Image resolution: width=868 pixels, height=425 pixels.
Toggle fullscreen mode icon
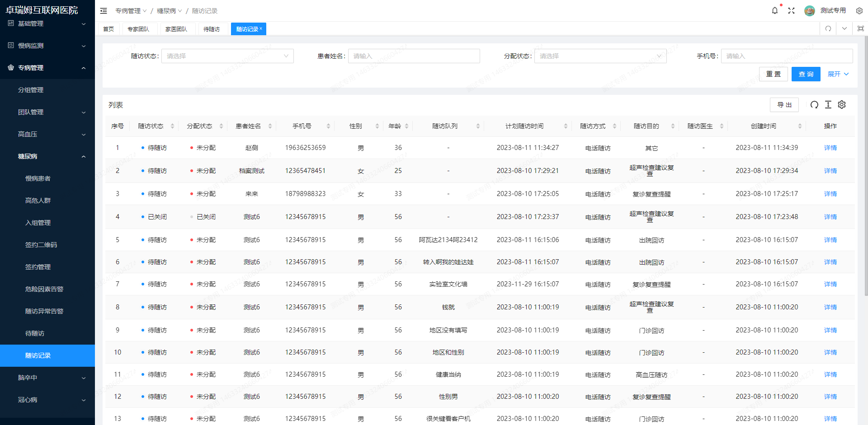[791, 10]
